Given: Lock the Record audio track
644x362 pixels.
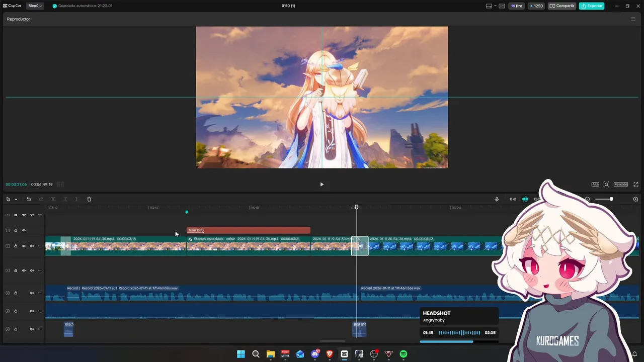Looking at the screenshot, I should click(x=16, y=293).
